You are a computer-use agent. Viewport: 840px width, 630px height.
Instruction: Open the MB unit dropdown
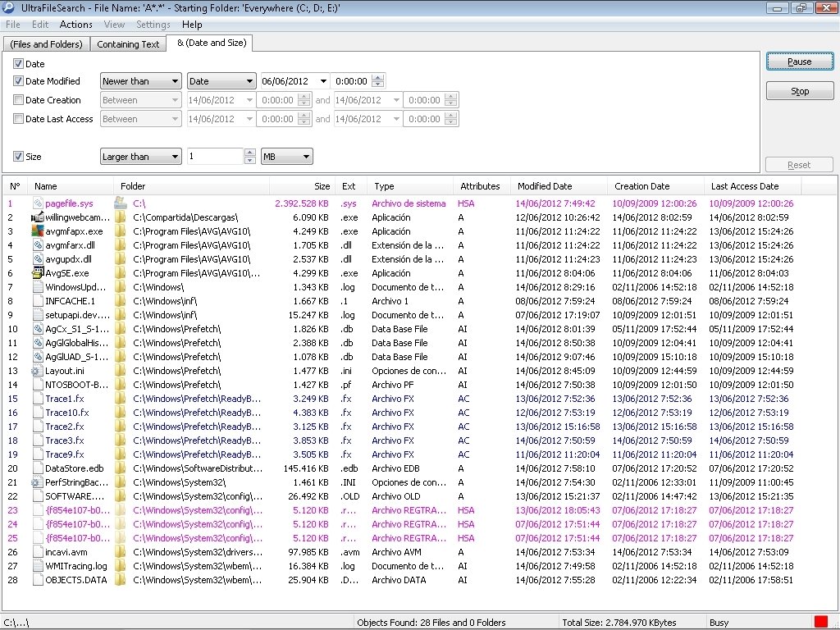[x=286, y=157]
